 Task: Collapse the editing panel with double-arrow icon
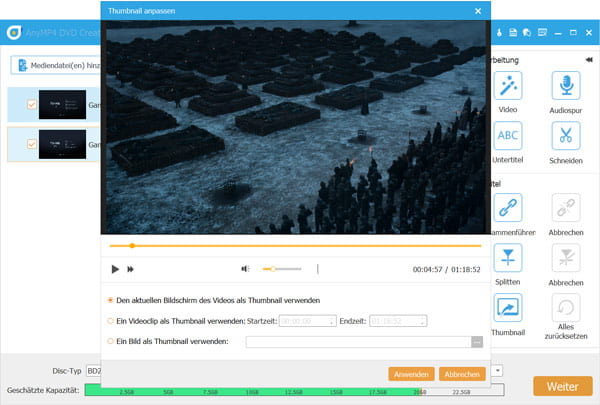(x=589, y=60)
